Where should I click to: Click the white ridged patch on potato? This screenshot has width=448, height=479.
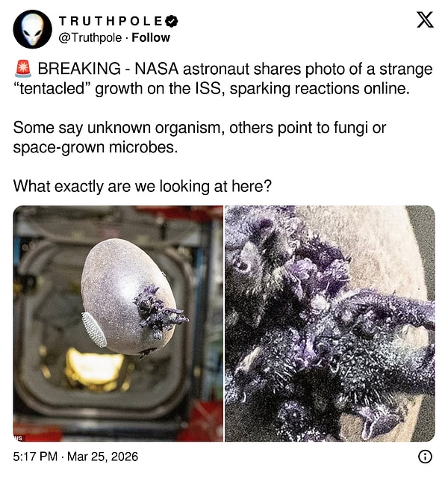[x=93, y=330]
